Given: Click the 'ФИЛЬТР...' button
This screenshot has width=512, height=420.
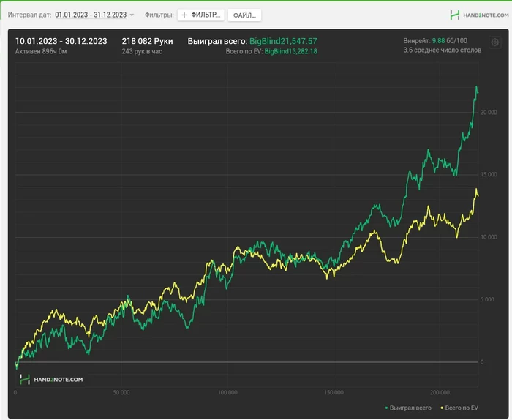Looking at the screenshot, I should [200, 15].
